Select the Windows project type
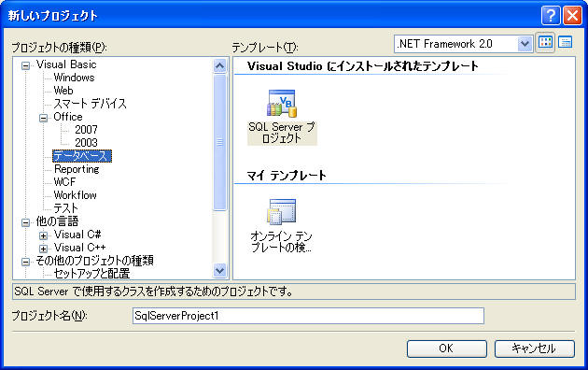This screenshot has width=588, height=370. (74, 78)
